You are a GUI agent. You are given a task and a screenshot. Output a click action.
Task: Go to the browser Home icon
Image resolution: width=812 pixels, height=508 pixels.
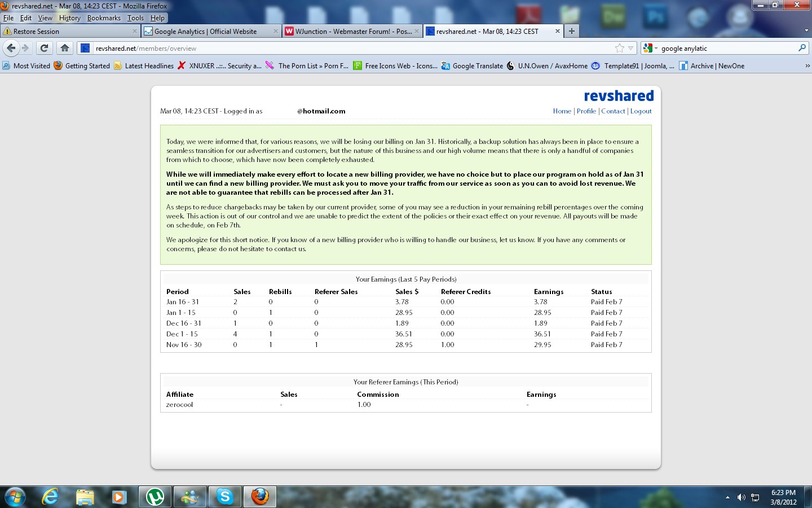(x=65, y=48)
